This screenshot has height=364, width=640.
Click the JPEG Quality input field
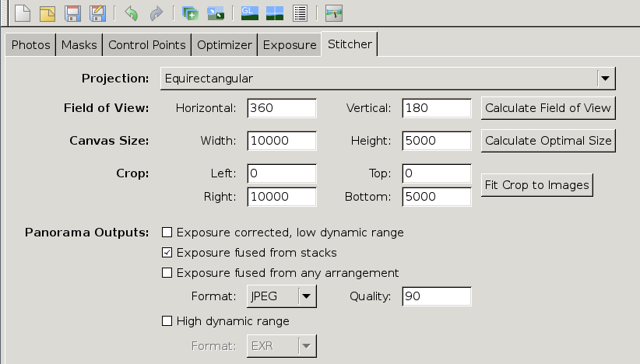pos(437,296)
